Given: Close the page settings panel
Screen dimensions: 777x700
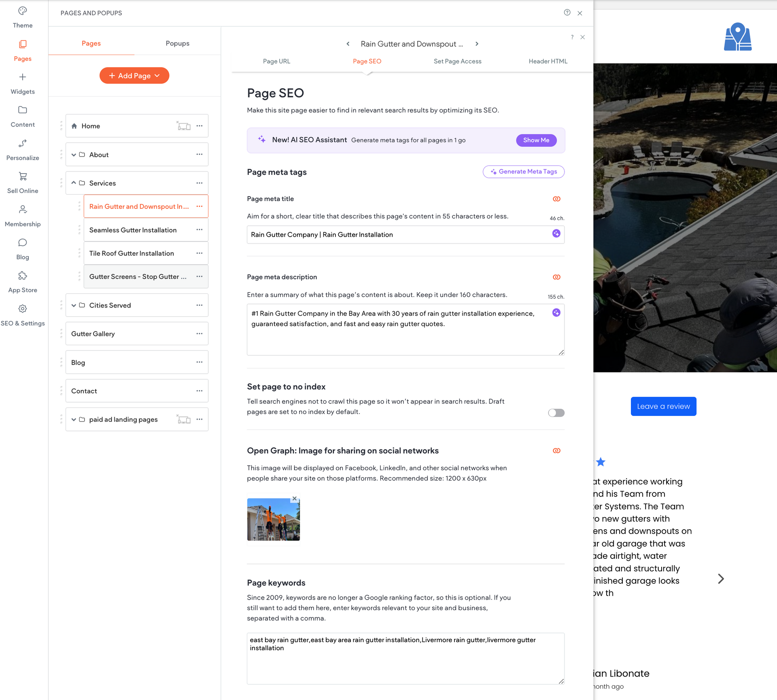Looking at the screenshot, I should (583, 37).
